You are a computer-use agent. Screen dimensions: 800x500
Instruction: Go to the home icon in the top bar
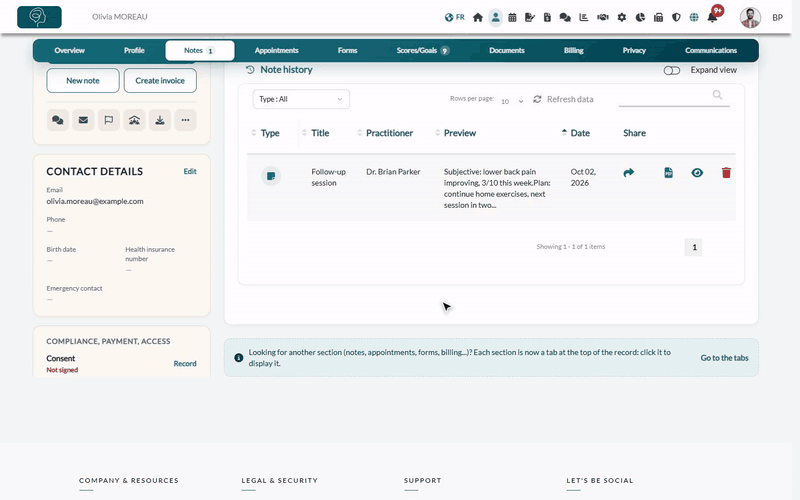tap(478, 17)
